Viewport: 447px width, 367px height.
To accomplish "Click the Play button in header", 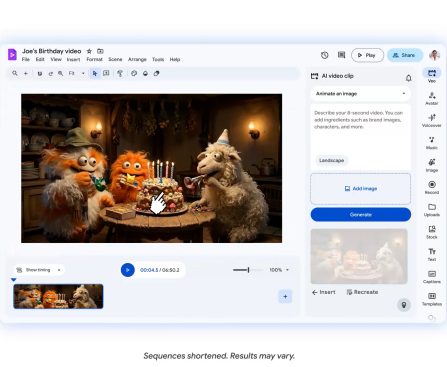I will [367, 55].
